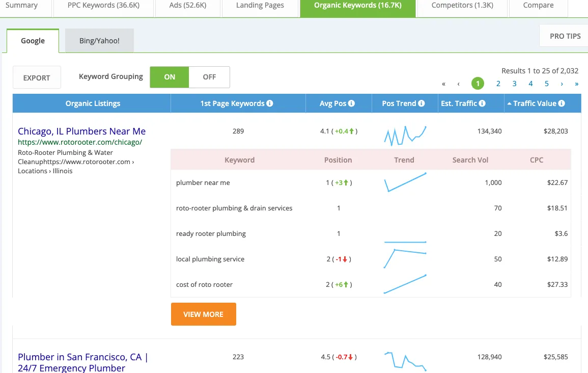Click the $28,203 traffic value cell
Screen dimensions: 588x373
[556, 131]
